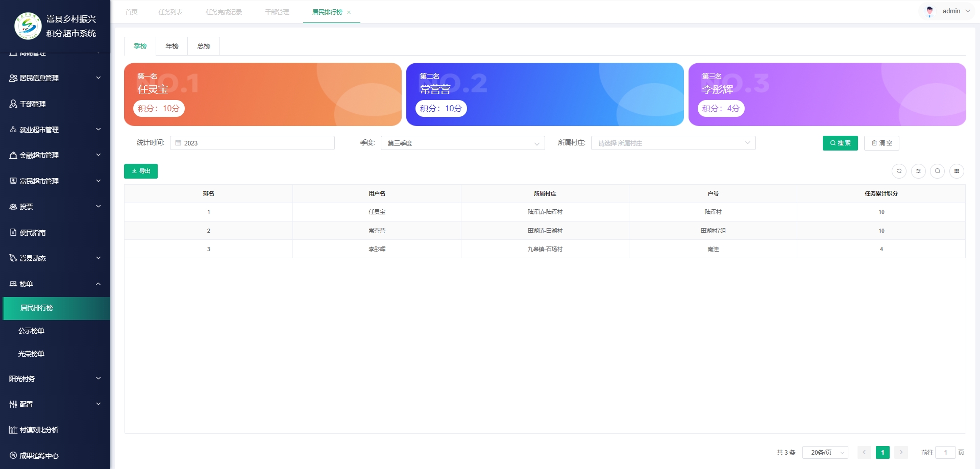Expand the admin user menu
This screenshot has width=980, height=469.
pos(950,11)
